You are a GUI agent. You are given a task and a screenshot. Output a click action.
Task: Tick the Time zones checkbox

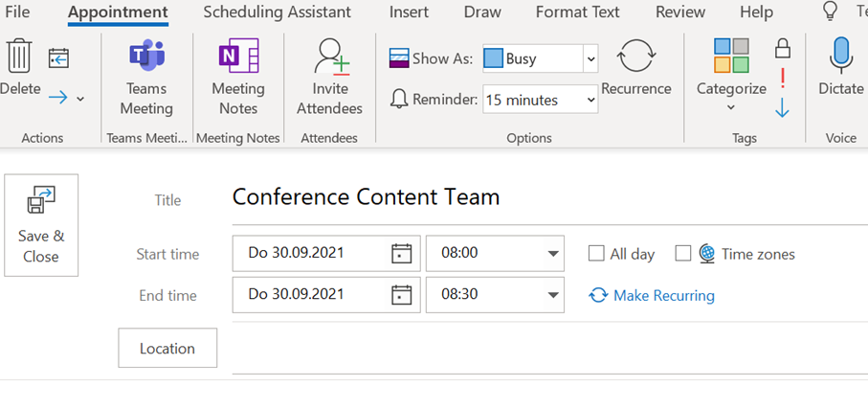tap(682, 254)
